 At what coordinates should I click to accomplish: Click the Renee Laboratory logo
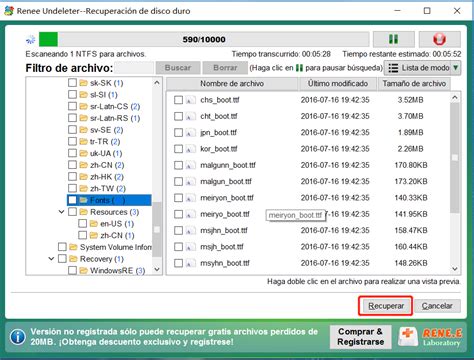coord(430,337)
